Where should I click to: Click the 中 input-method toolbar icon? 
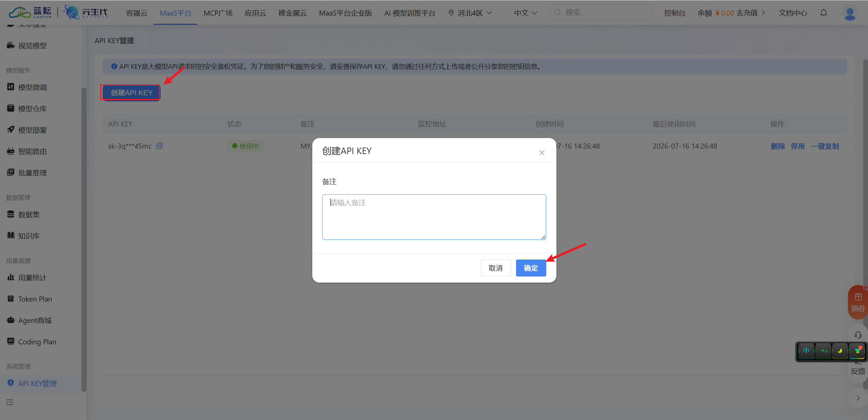806,351
